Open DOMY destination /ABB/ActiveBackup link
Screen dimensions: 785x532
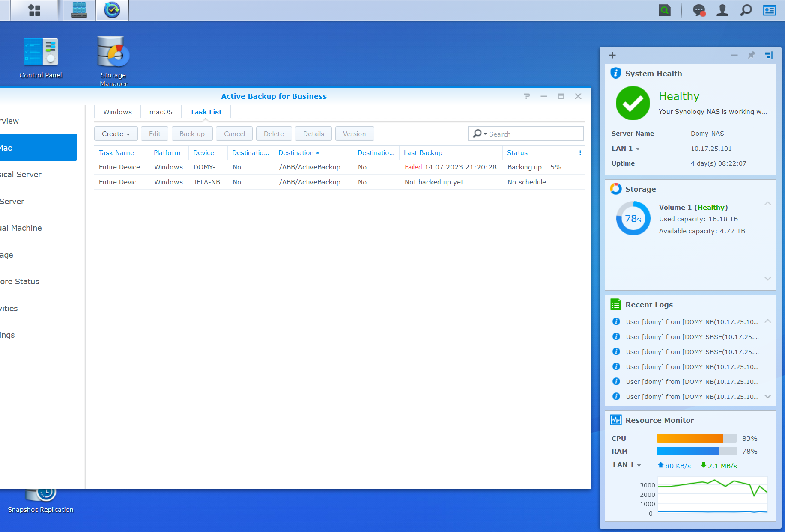pos(312,167)
